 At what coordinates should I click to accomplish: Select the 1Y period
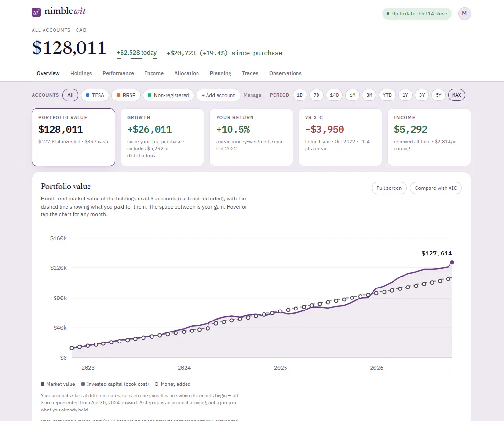tap(405, 95)
